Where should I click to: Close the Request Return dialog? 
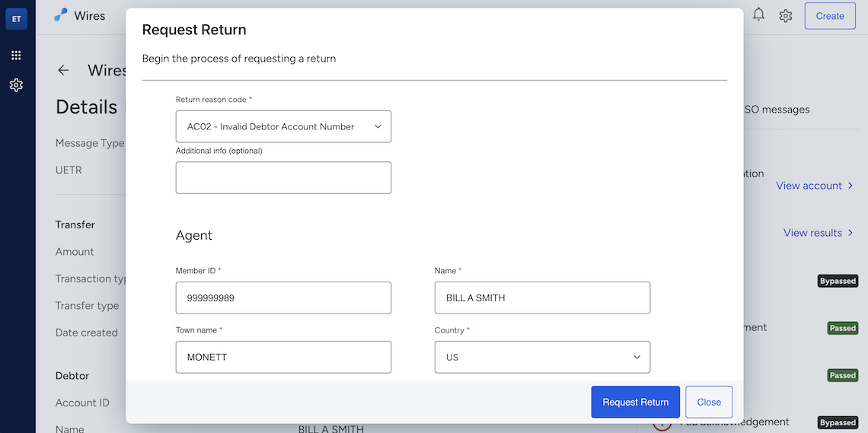709,402
